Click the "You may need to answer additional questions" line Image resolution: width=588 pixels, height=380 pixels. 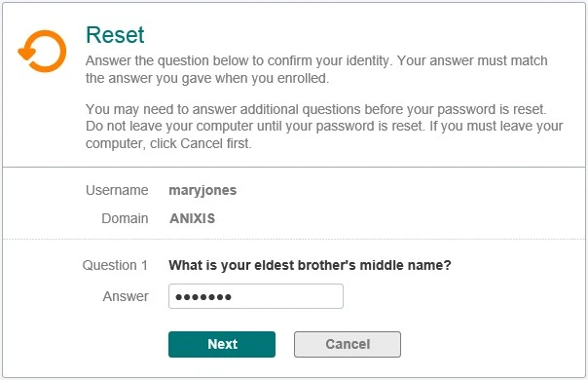tap(316, 109)
